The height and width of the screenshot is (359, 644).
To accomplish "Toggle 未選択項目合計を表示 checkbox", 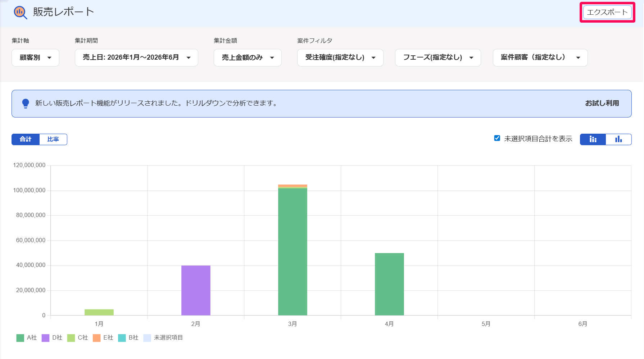I will point(497,138).
